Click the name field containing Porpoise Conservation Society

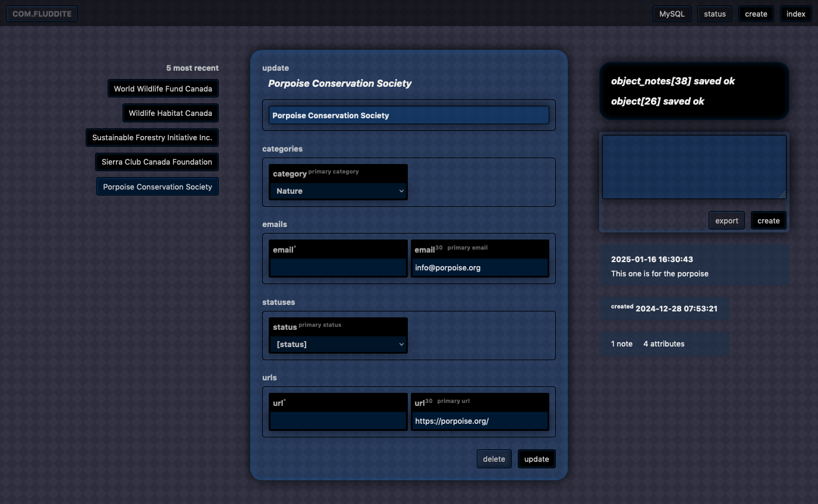click(x=409, y=115)
